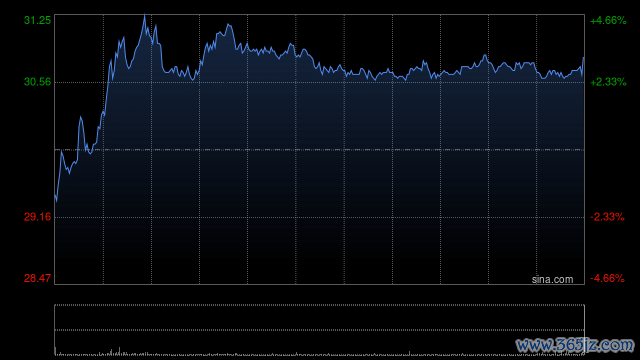The image size is (640, 360).
Task: Click the -4.66% percent label
Action: click(607, 278)
